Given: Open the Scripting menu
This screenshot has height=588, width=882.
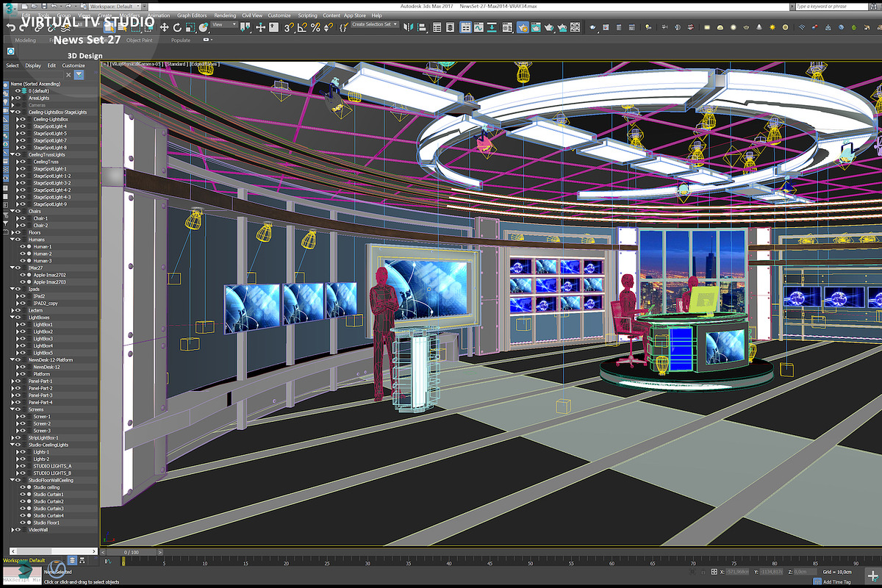Looking at the screenshot, I should pos(307,15).
